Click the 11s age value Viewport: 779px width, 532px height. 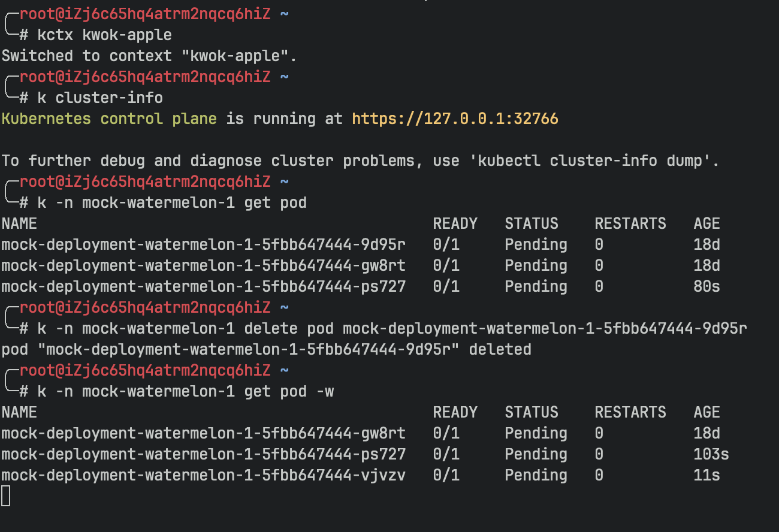tap(706, 475)
